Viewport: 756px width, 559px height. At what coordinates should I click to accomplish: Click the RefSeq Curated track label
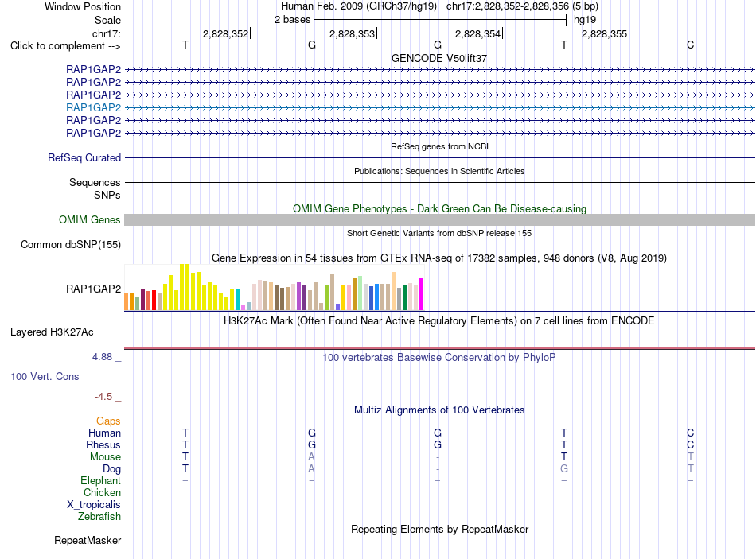click(x=84, y=157)
